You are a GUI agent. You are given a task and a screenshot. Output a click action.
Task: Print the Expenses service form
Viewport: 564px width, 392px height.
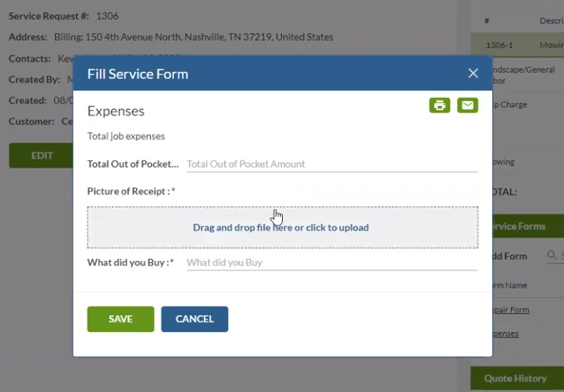pyautogui.click(x=439, y=106)
